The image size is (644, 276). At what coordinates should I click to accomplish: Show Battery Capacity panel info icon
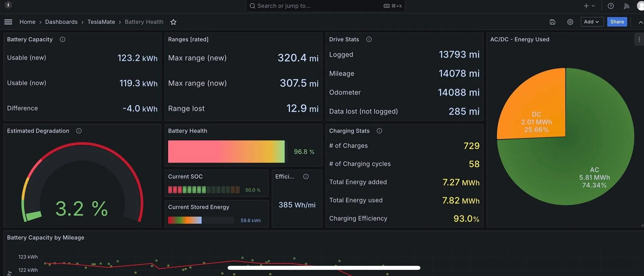pos(62,39)
